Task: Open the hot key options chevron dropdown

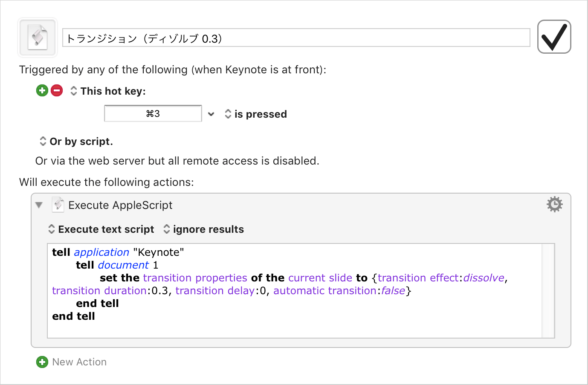Action: point(211,114)
